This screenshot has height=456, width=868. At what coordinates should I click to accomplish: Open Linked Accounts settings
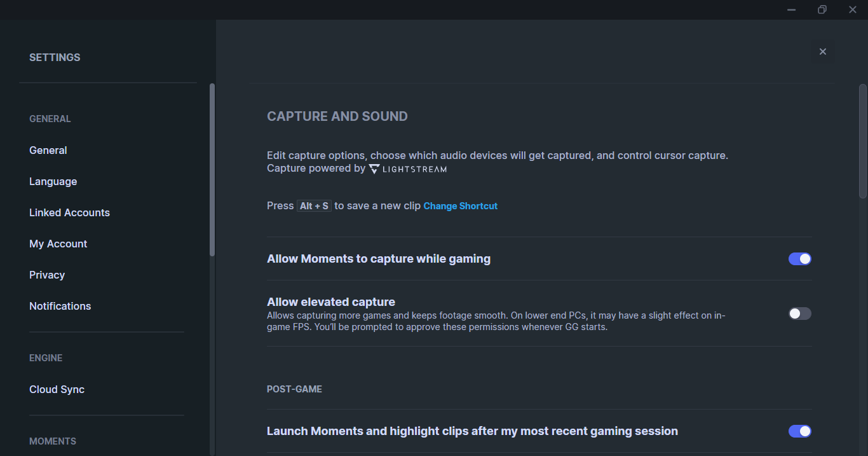[x=69, y=212]
